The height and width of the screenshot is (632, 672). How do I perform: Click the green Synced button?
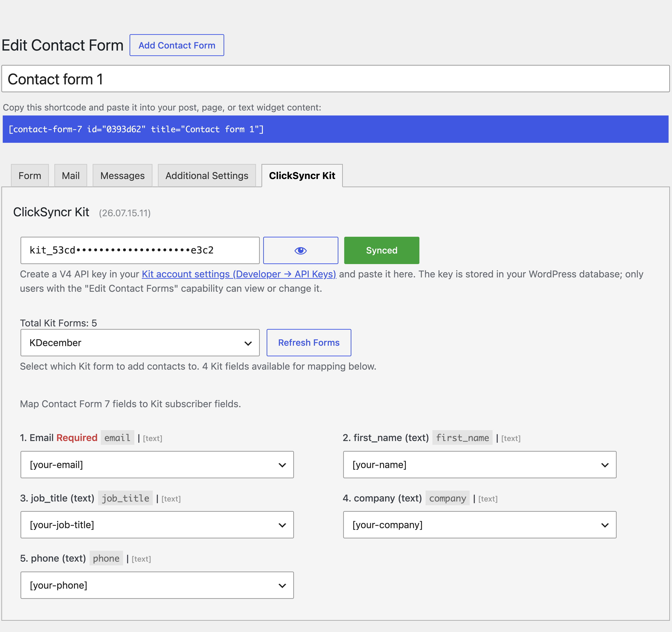coord(382,250)
